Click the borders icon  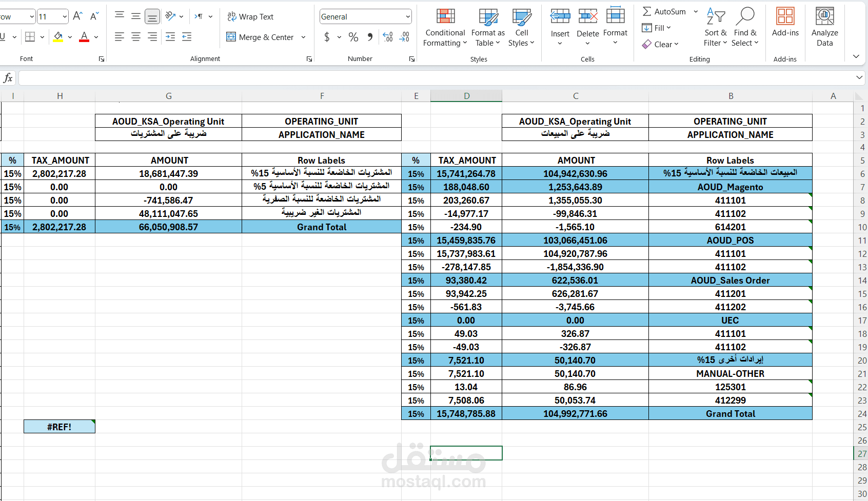click(30, 37)
